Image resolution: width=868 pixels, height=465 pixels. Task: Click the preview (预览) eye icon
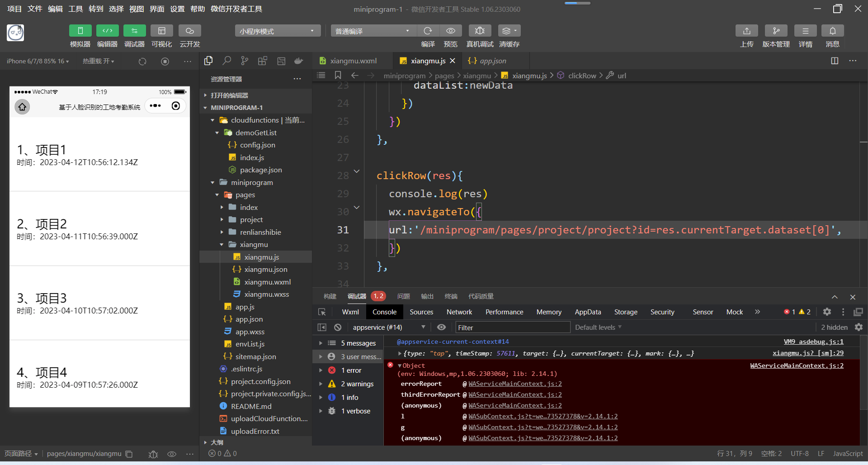(x=451, y=31)
